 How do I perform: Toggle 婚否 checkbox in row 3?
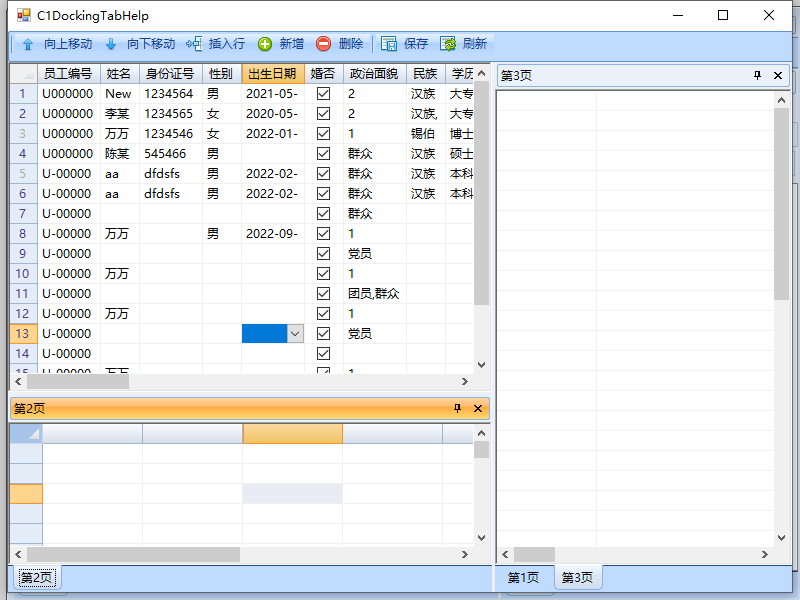(x=323, y=133)
